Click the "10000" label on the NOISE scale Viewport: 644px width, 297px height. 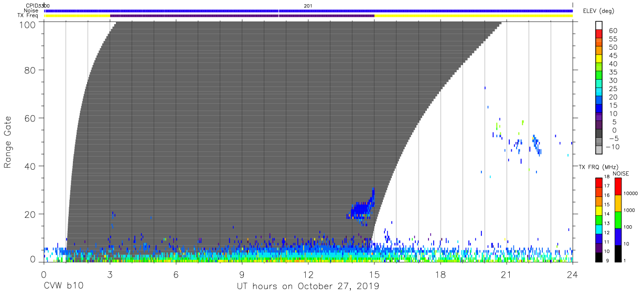[x=630, y=194]
